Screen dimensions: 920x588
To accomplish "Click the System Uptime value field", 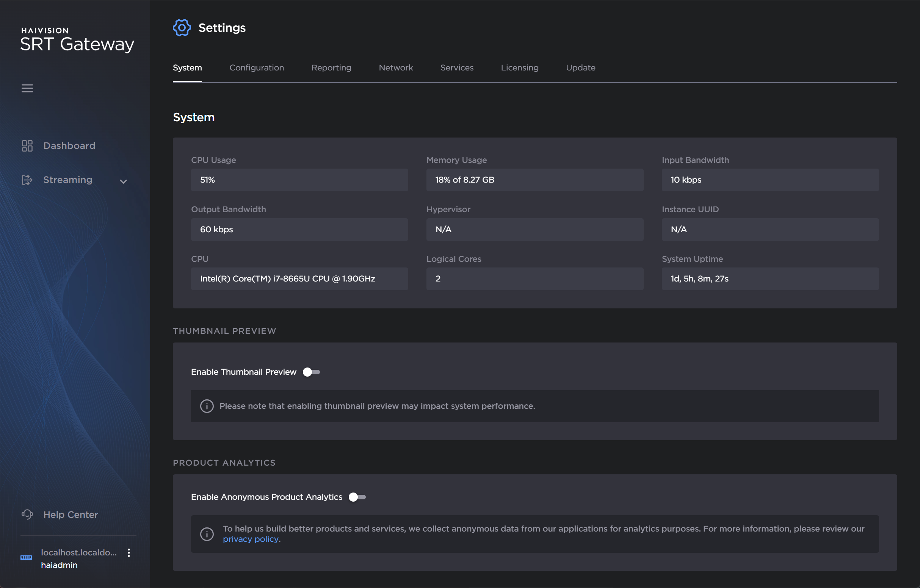I will click(770, 279).
